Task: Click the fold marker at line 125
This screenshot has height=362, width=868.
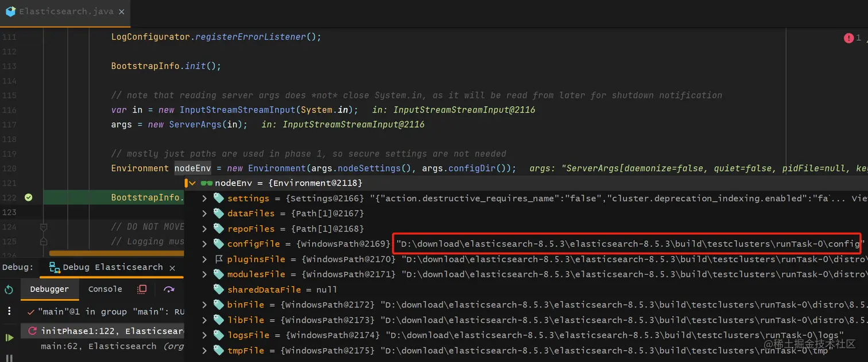Action: click(44, 241)
